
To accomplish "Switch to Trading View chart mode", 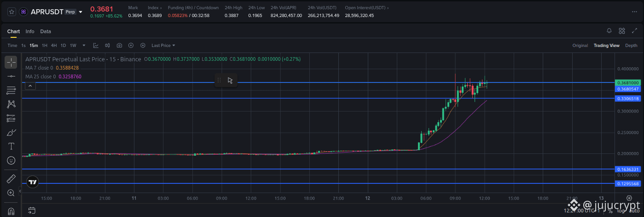I will pos(606,45).
